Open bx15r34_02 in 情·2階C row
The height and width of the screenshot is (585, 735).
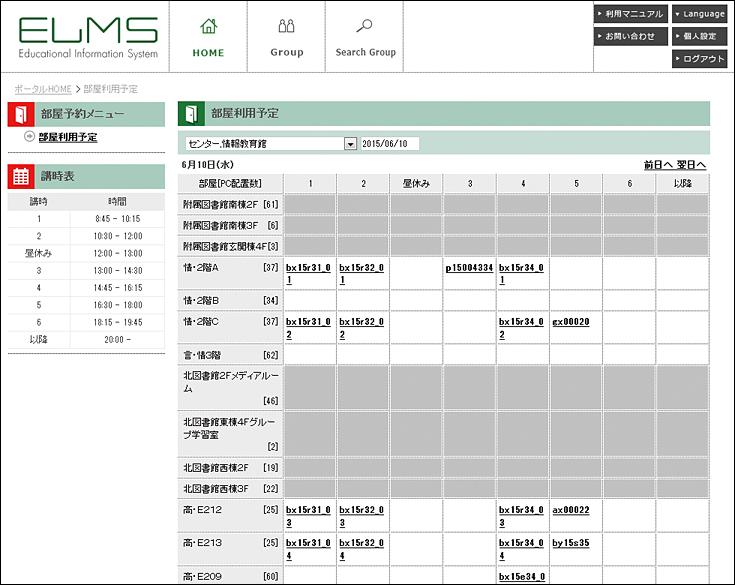pos(521,328)
